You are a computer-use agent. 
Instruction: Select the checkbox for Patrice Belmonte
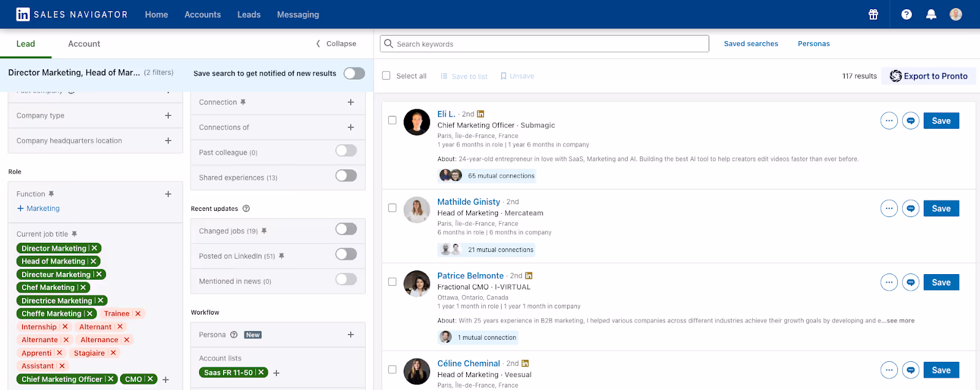point(392,282)
